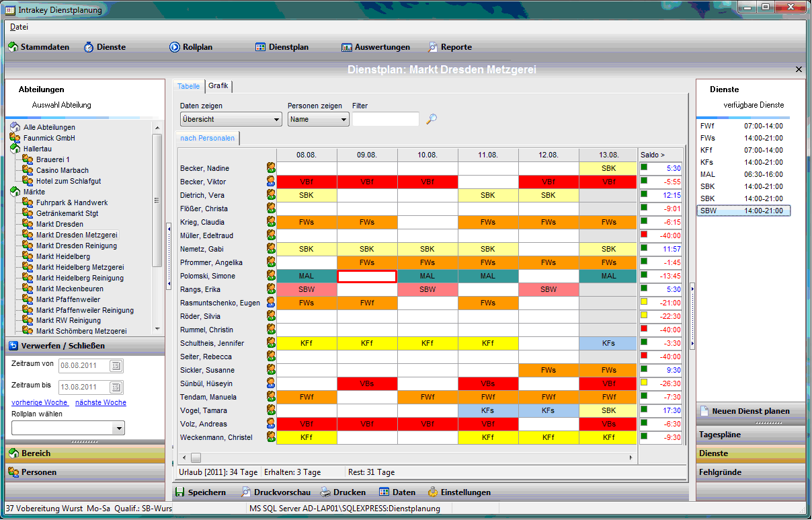Select the SBW 14:00-21:00 service
Viewport: 812px width, 520px height.
pos(743,211)
